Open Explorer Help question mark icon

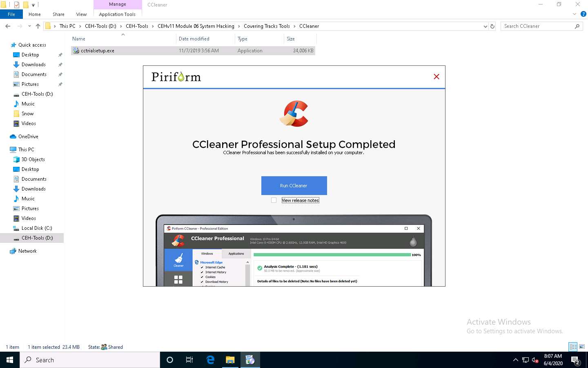(x=584, y=14)
